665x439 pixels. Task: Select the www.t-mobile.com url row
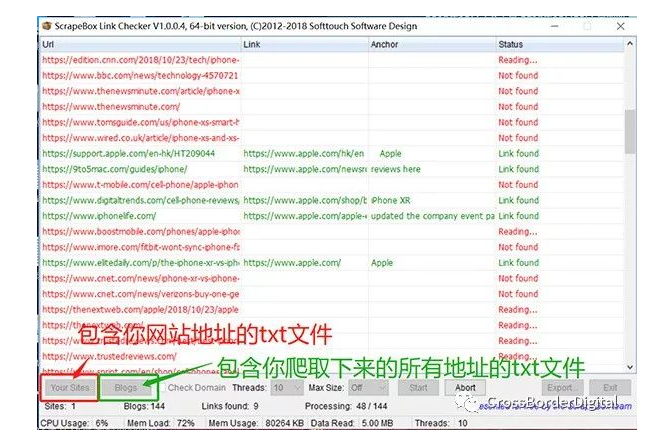click(140, 185)
